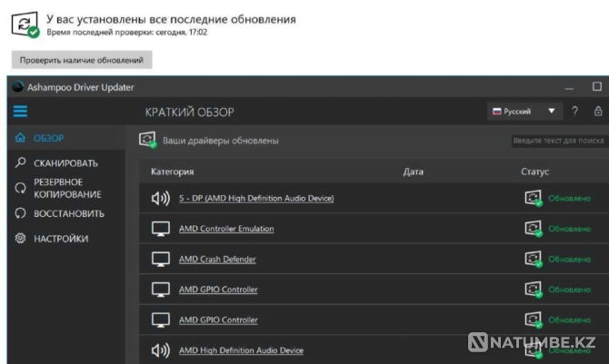Click monitor icon of AMD Crash Defender
The height and width of the screenshot is (364, 609).
click(160, 259)
